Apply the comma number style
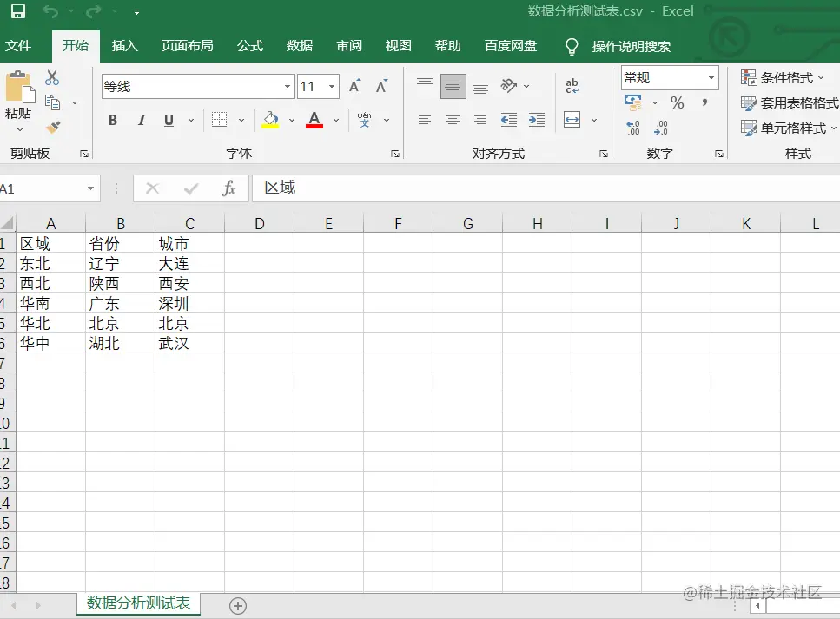840x619 pixels. click(705, 102)
